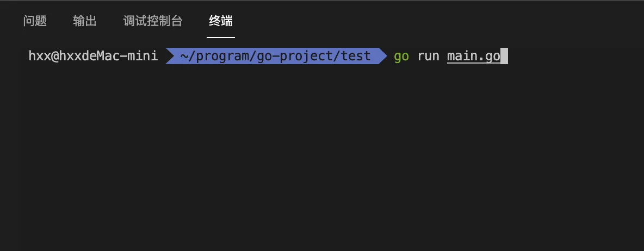Select the 调试控制台 debug console tab

(x=152, y=21)
